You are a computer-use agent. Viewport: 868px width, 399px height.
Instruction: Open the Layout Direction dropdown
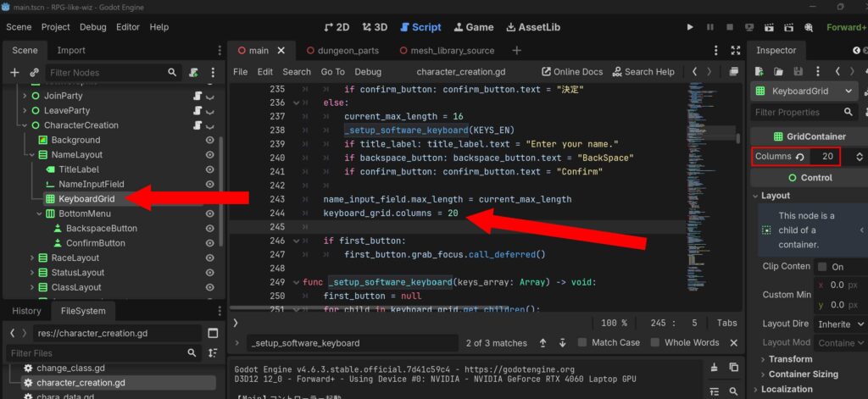[x=841, y=324]
